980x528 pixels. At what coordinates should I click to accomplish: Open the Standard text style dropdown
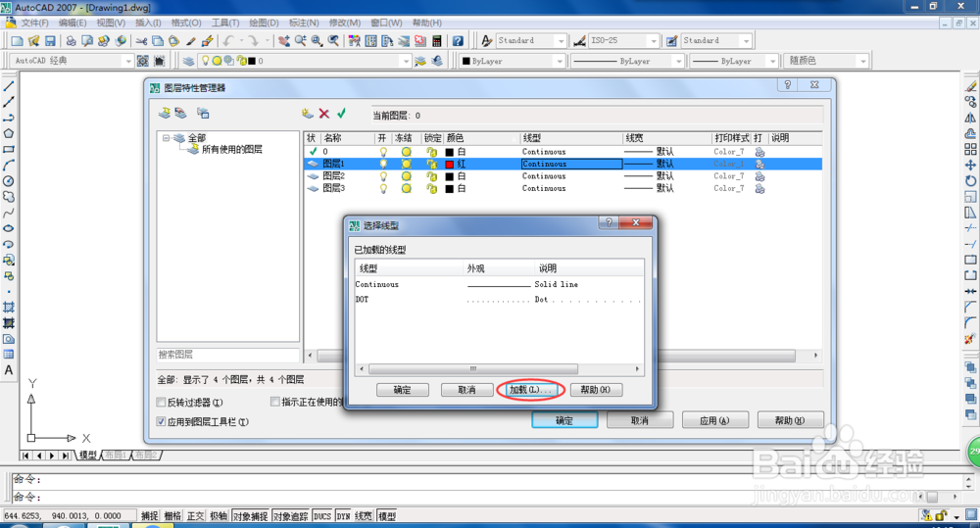pyautogui.click(x=561, y=40)
